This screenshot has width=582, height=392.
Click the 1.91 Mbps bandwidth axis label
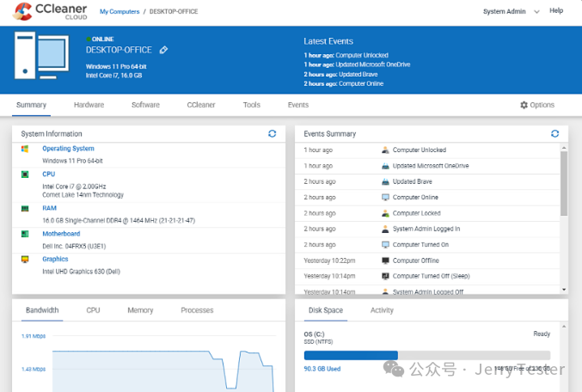click(34, 336)
